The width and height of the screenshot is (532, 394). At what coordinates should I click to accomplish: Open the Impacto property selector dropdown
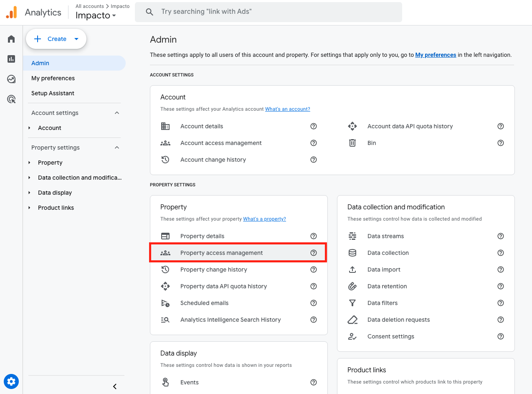point(96,16)
